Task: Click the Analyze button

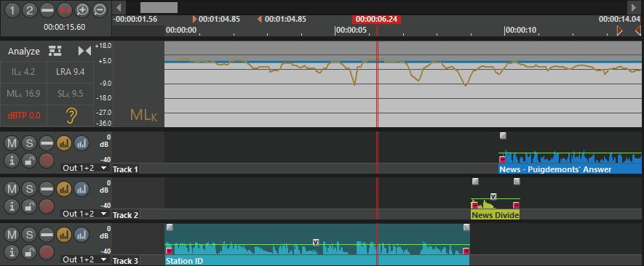Action: point(24,52)
